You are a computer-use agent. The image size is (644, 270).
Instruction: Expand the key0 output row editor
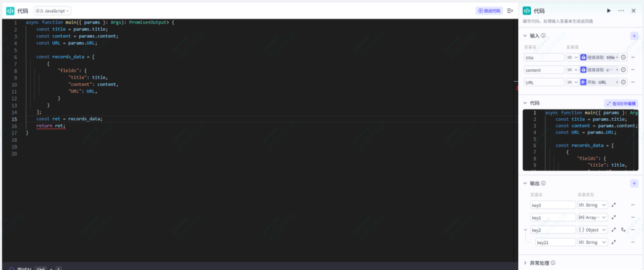pyautogui.click(x=614, y=205)
